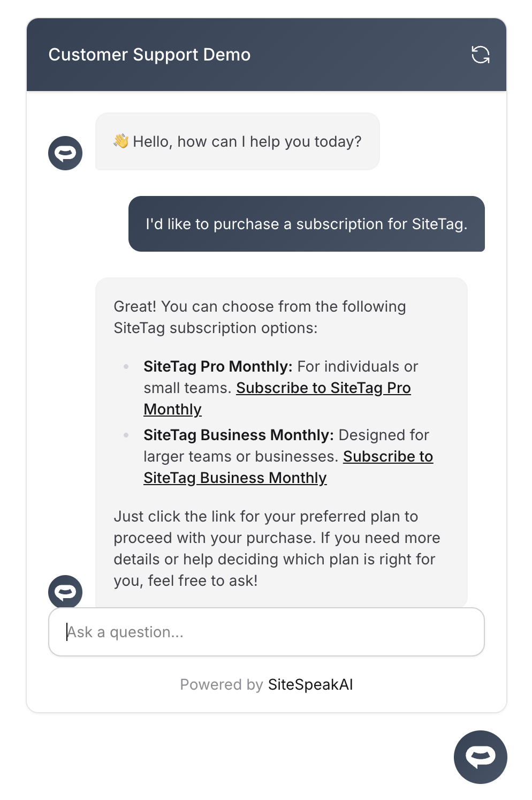The image size is (532, 800).
Task: Click the bullet before SiteTag Business Monthly
Action: pos(126,435)
